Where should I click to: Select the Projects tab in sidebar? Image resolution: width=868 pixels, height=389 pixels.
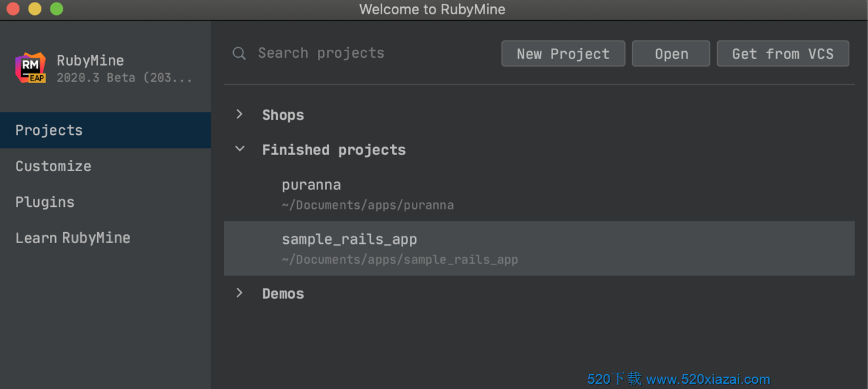pos(106,130)
